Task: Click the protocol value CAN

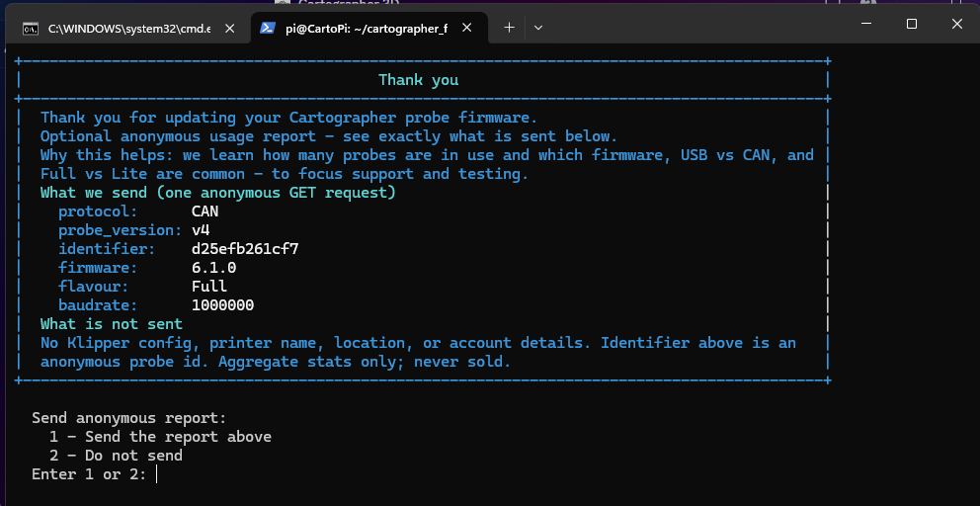Action: click(x=204, y=211)
